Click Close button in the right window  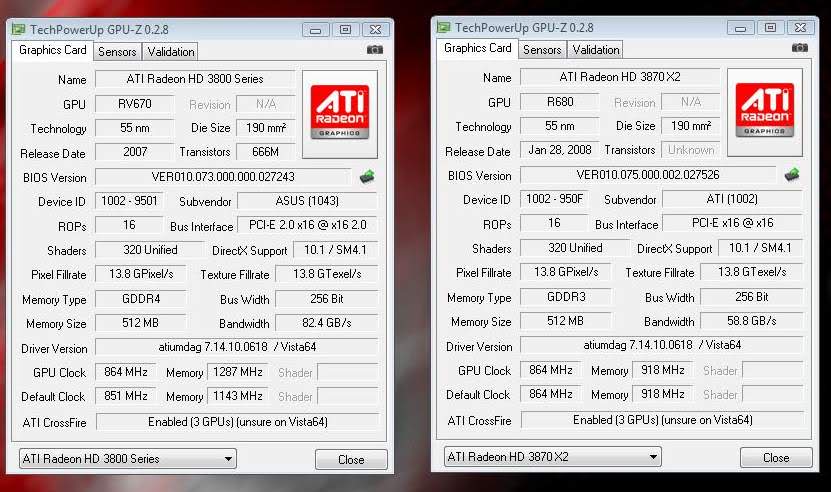pos(776,457)
